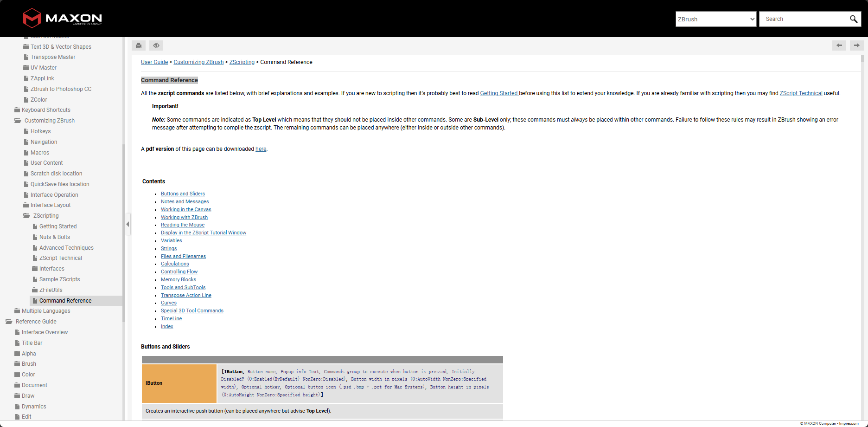Go to previous page arrow
Screen dimensions: 868x427
839,45
